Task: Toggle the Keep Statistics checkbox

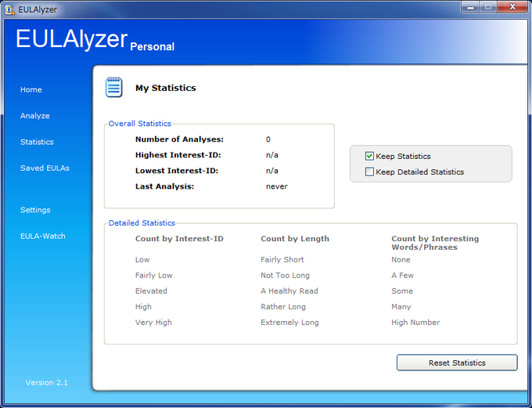Action: 369,156
